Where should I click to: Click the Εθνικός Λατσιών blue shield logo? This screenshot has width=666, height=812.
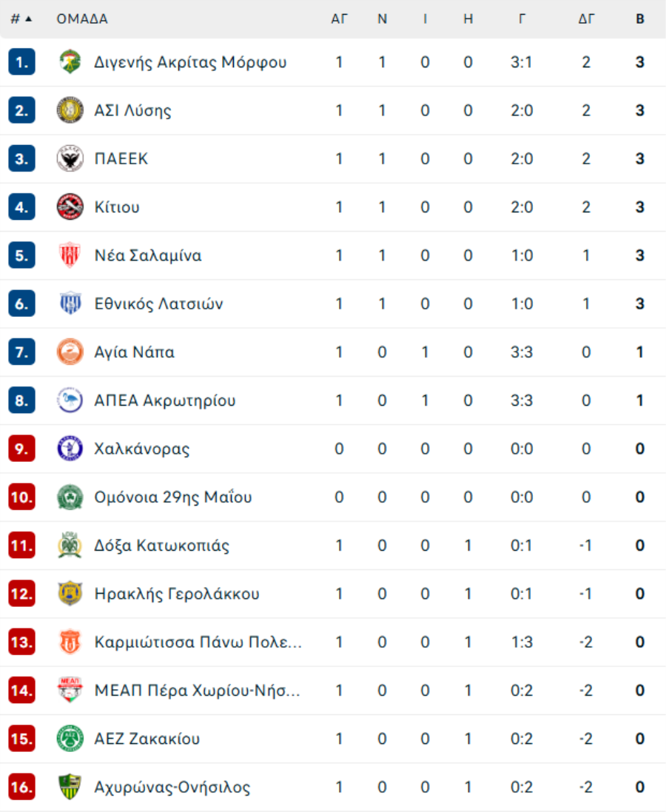click(70, 303)
